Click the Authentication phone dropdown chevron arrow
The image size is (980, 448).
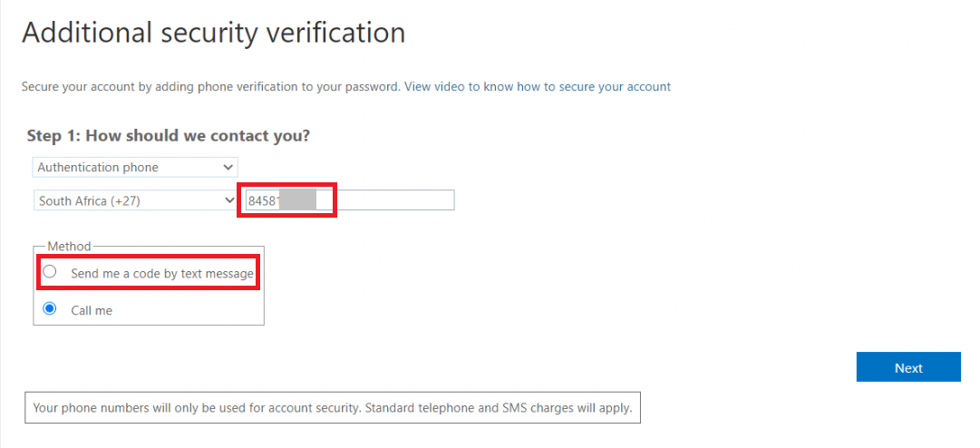pos(228,167)
